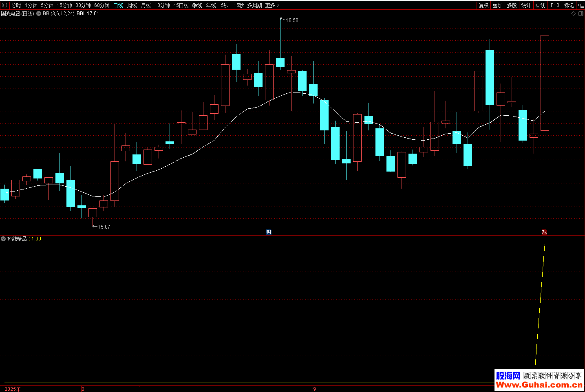Open the F10 company info
The width and height of the screenshot is (585, 392).
click(555, 5)
